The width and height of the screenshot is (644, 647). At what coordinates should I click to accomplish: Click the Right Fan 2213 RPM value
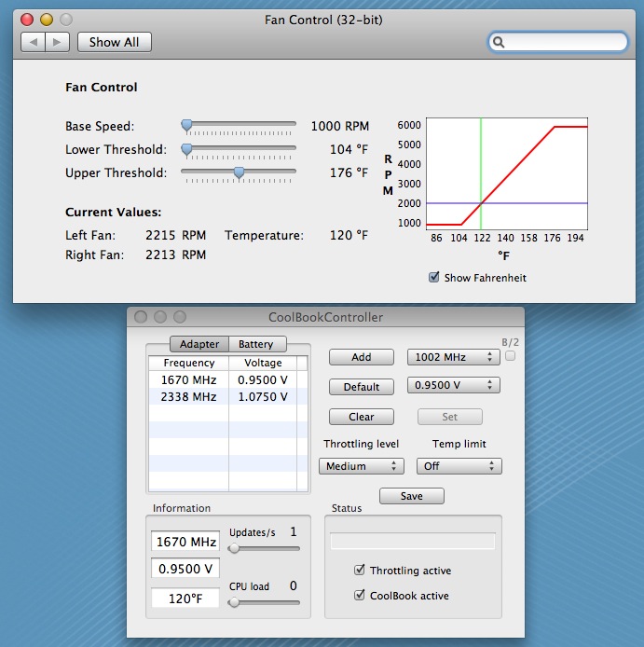click(x=176, y=255)
